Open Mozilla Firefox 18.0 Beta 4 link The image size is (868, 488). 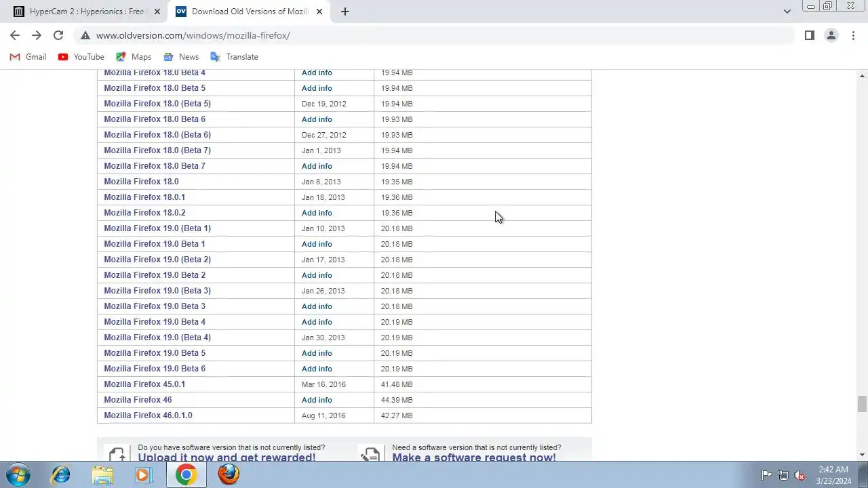155,73
